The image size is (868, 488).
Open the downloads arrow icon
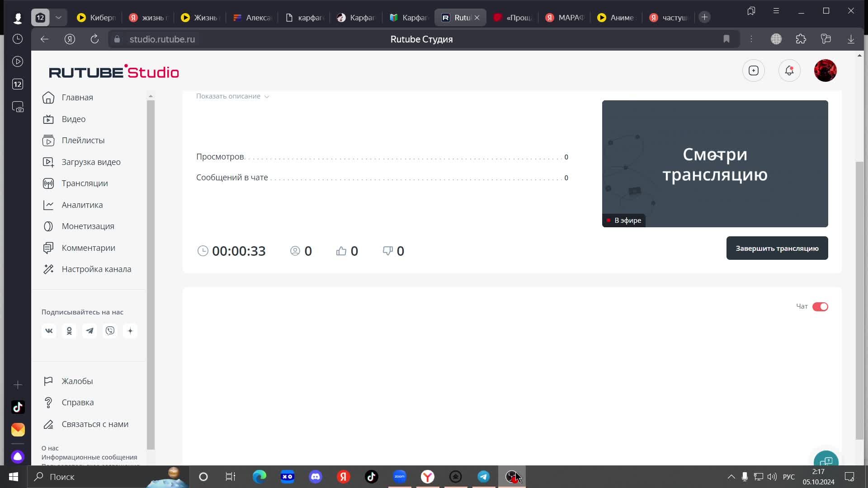point(851,39)
